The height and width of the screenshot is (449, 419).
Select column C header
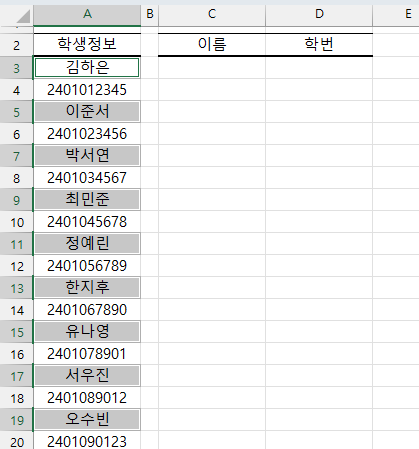(212, 14)
